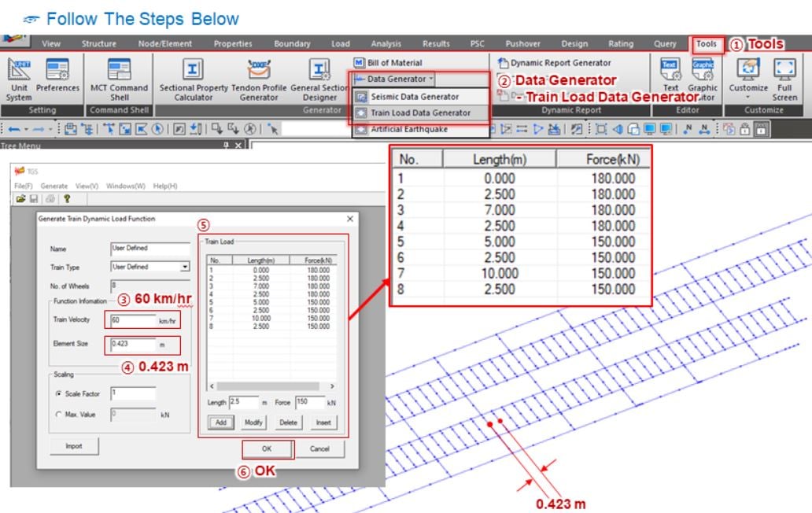Click the Import button

click(74, 446)
